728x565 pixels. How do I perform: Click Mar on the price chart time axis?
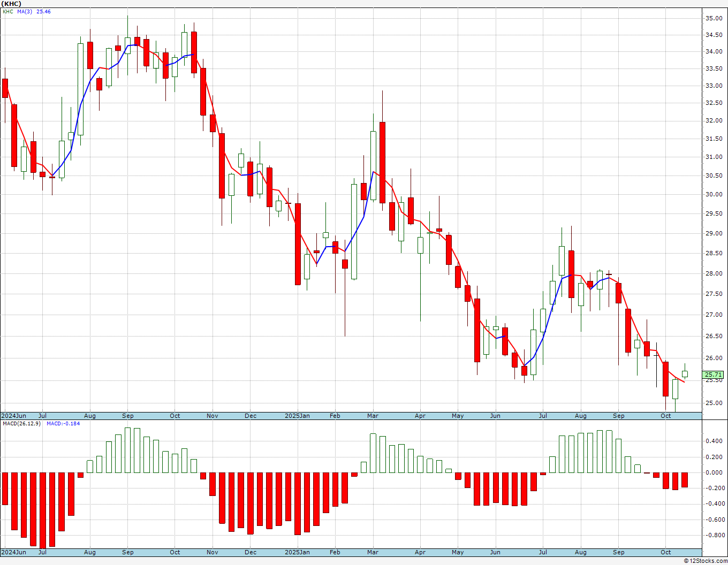pyautogui.click(x=373, y=416)
